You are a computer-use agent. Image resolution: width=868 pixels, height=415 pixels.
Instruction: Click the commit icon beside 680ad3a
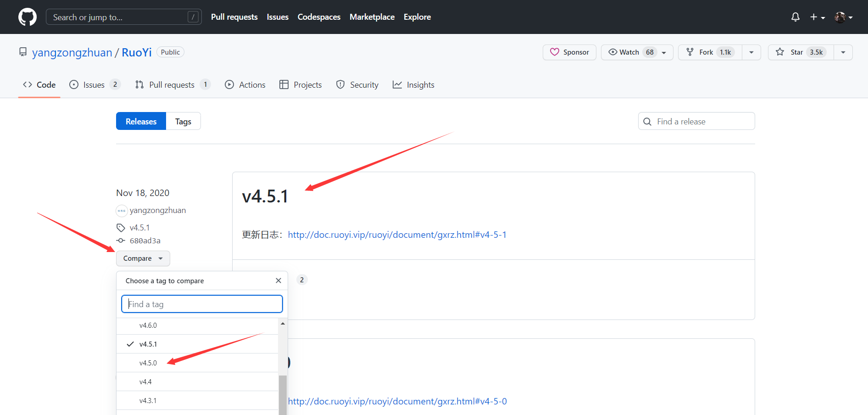(121, 241)
